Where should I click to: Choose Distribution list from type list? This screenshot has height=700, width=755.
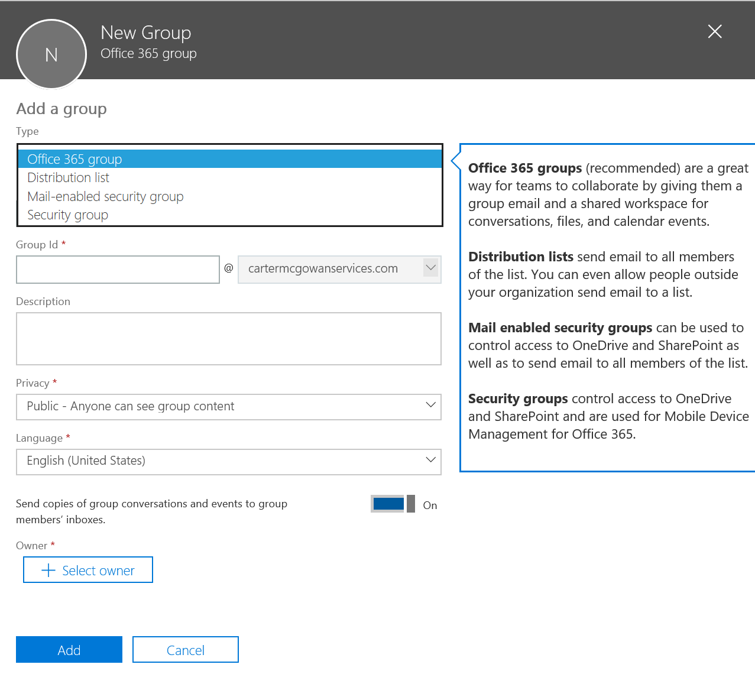click(x=230, y=177)
